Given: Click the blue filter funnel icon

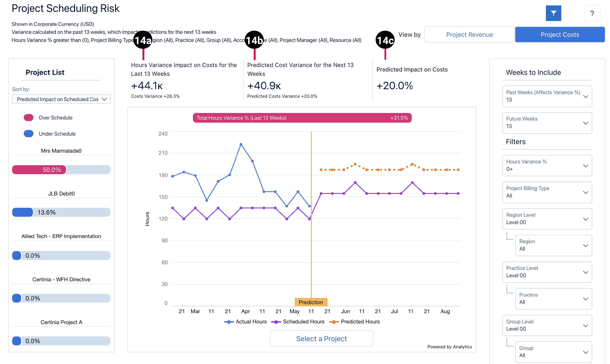Looking at the screenshot, I should click(553, 13).
